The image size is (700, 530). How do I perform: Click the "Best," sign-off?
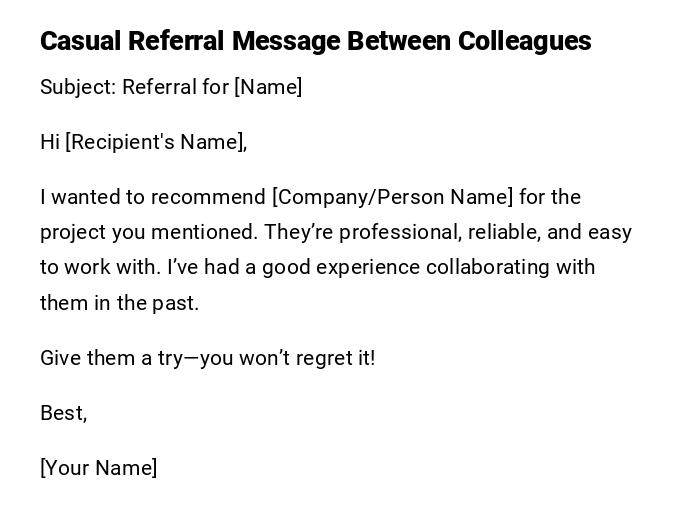click(63, 413)
